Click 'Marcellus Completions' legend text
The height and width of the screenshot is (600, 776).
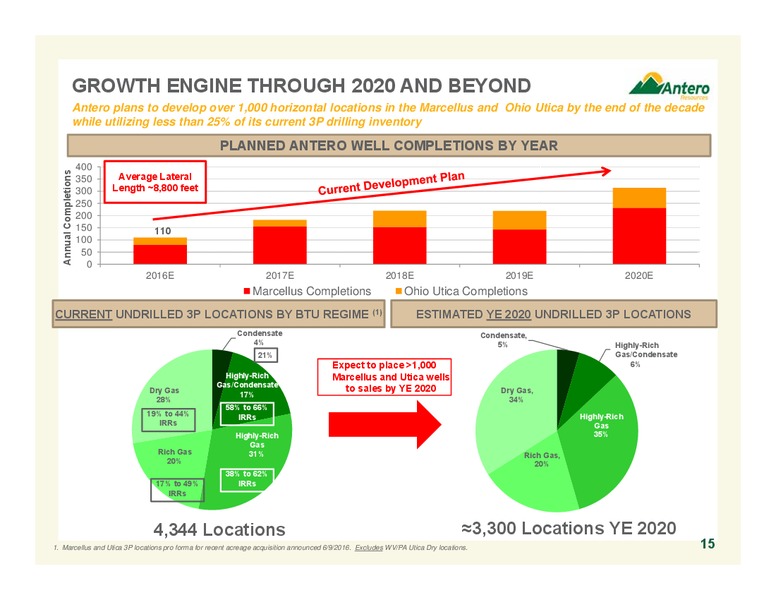point(312,292)
